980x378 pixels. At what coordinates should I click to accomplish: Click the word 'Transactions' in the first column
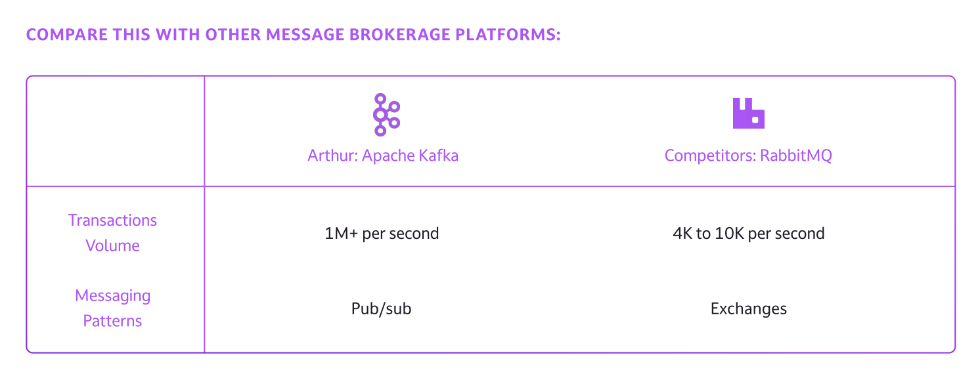[113, 220]
